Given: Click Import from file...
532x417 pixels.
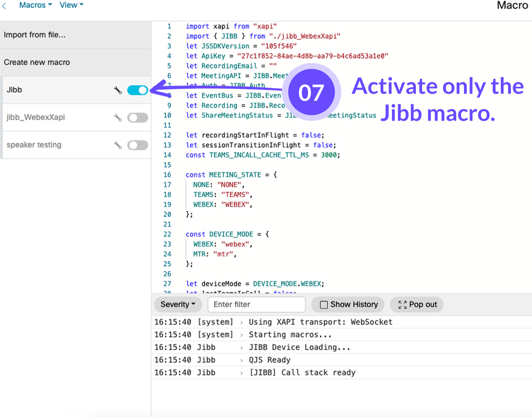Looking at the screenshot, I should click(75, 35).
